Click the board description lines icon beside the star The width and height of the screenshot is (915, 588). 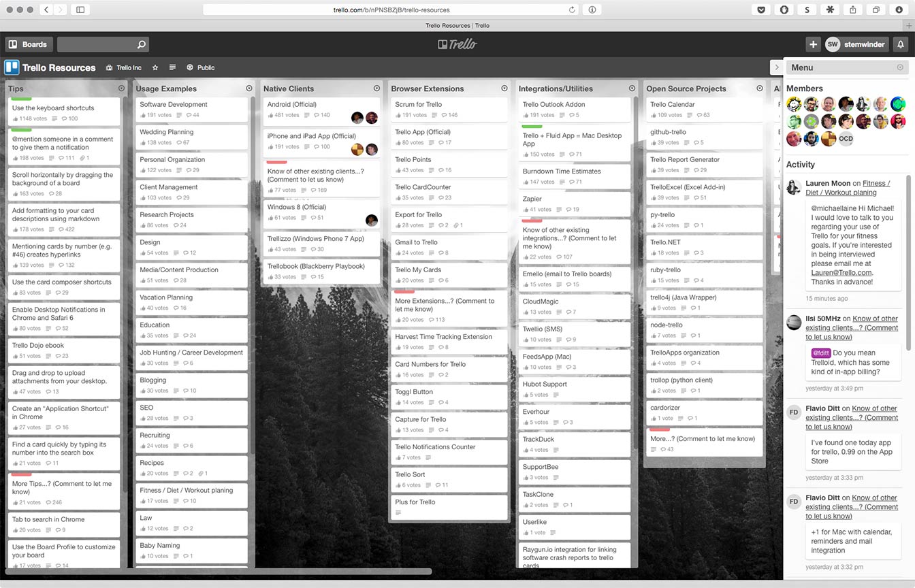(x=172, y=67)
